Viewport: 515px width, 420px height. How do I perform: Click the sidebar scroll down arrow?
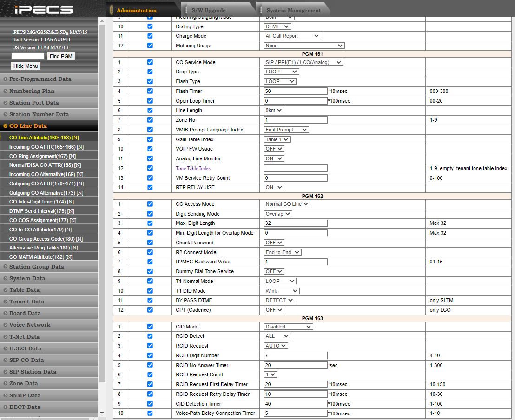point(102,413)
